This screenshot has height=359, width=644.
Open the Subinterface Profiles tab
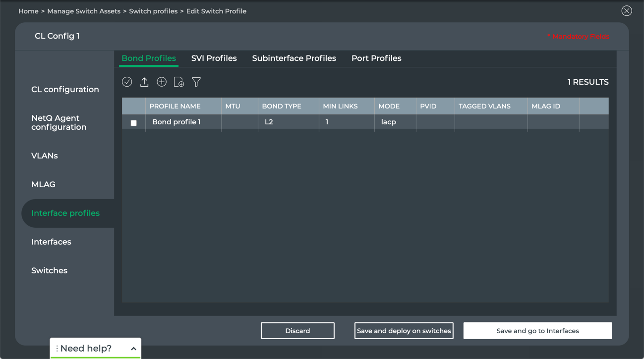tap(293, 58)
